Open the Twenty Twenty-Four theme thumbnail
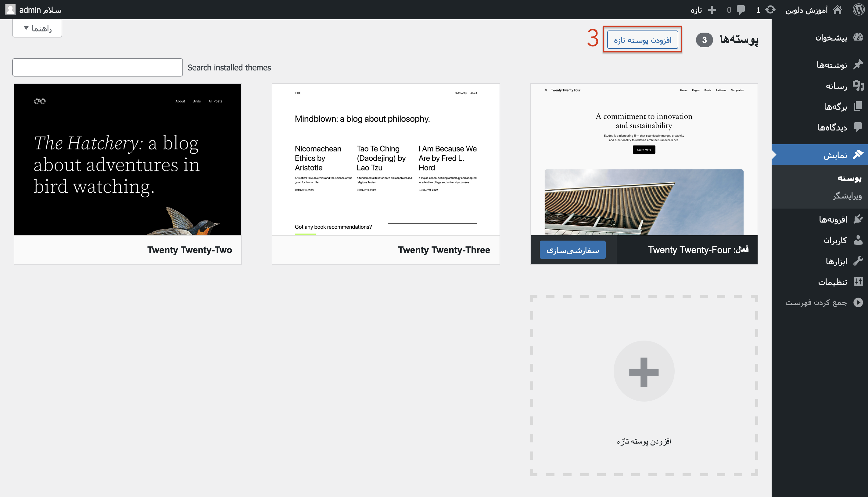 coord(644,159)
